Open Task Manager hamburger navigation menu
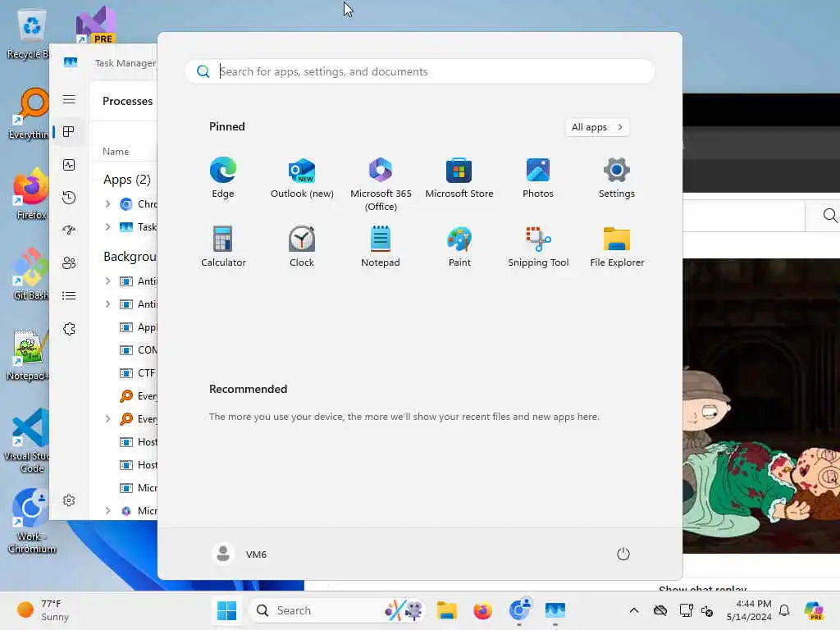Image resolution: width=840 pixels, height=630 pixels. point(69,99)
